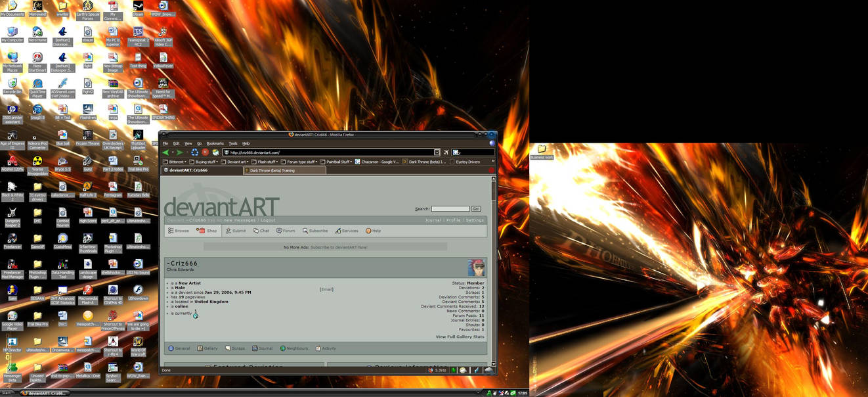The image size is (868, 397).
Task: Open the deviantART Shop
Action: (207, 231)
